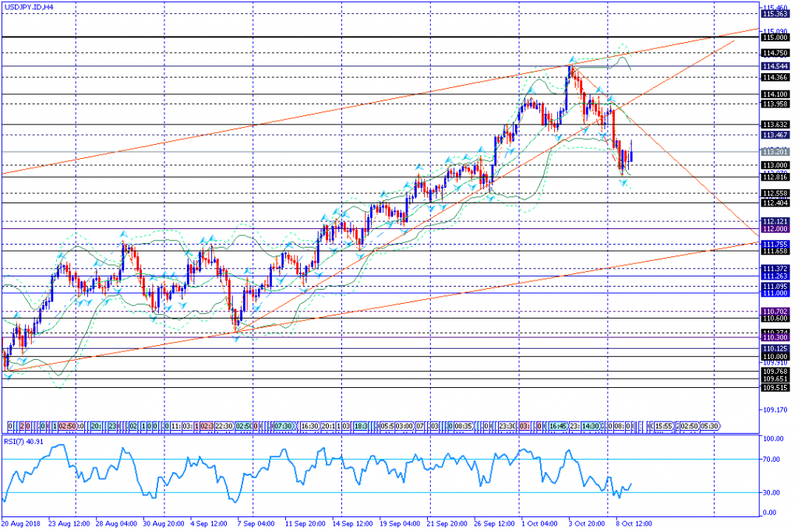Image resolution: width=798 pixels, height=532 pixels.
Task: Select the 22:30 event time marker
Action: pyautogui.click(x=224, y=426)
